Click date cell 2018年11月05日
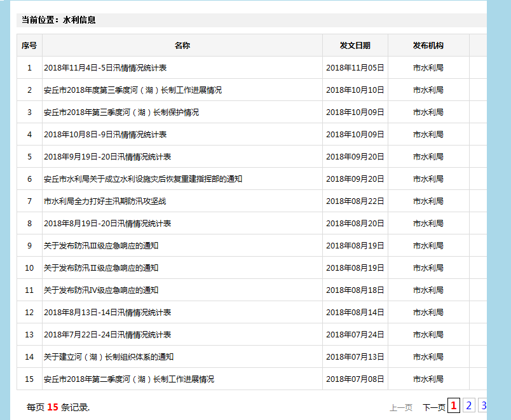This screenshot has height=420, width=511. point(355,68)
